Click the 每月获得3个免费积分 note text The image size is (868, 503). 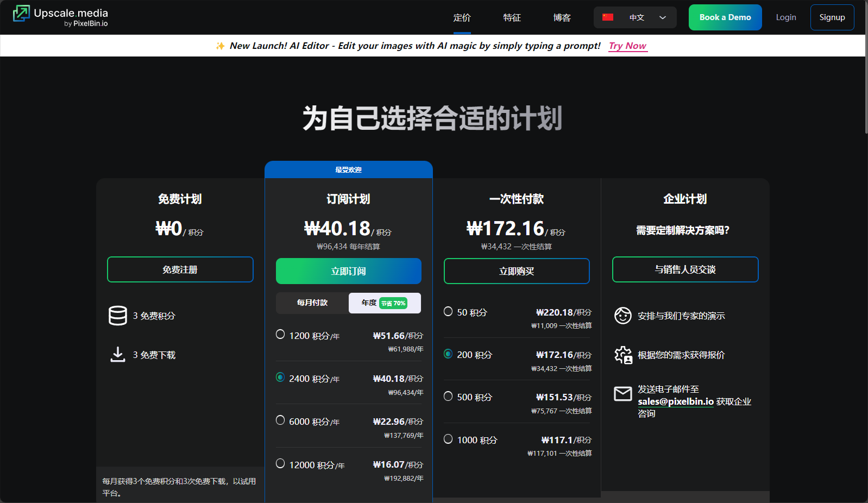[x=179, y=487]
